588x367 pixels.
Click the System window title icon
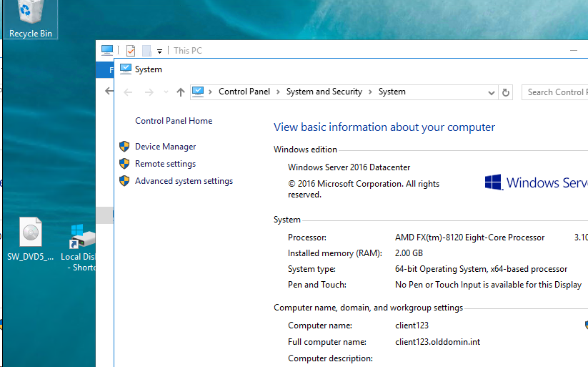126,69
